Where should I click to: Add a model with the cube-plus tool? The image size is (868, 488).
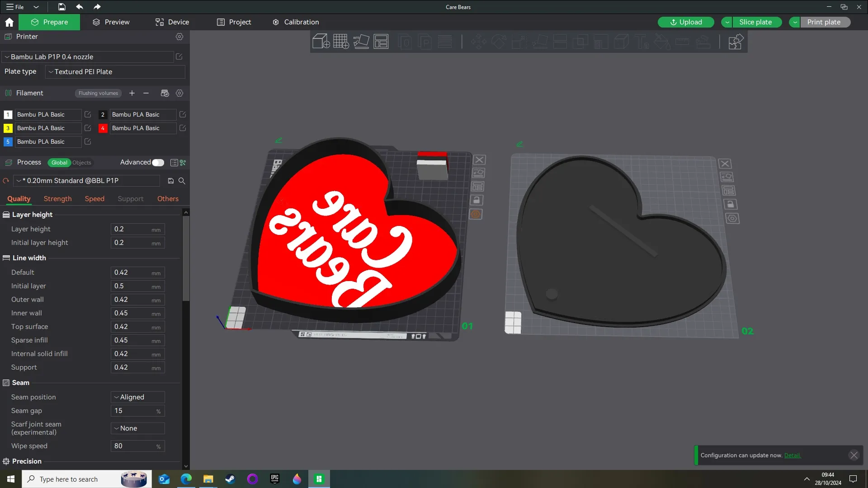(321, 42)
